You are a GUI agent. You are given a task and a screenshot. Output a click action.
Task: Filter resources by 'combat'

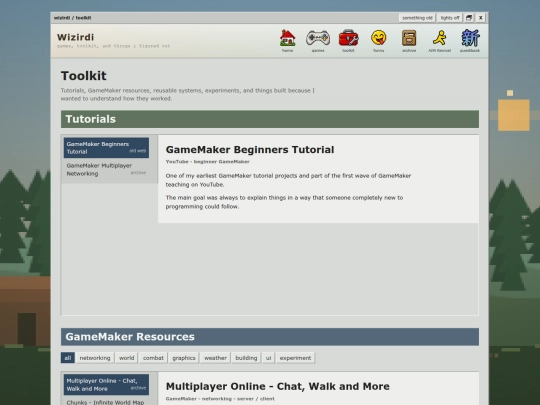point(153,358)
